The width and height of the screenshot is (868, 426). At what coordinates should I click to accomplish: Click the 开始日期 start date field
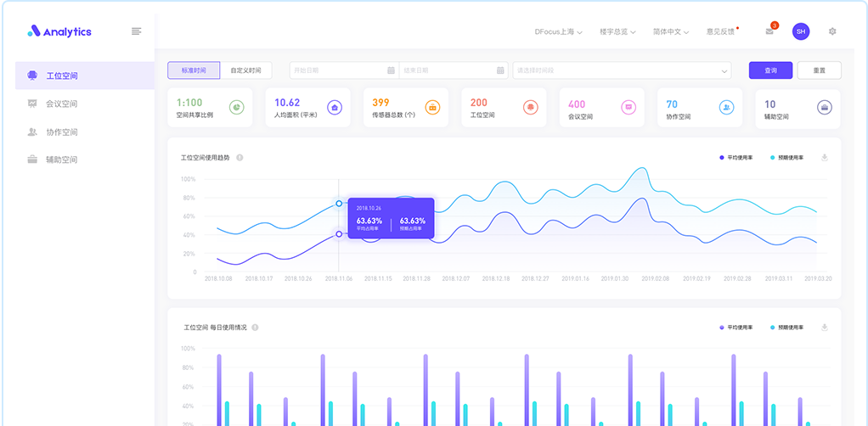pos(342,70)
